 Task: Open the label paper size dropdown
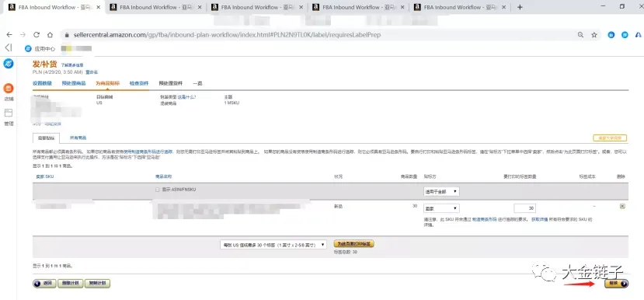(273, 245)
